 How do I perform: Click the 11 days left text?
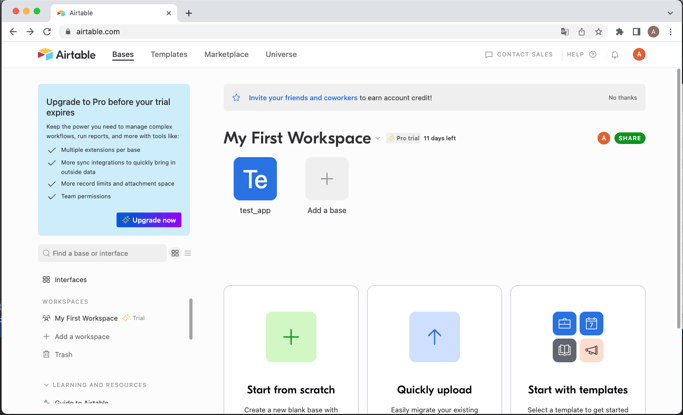(440, 138)
